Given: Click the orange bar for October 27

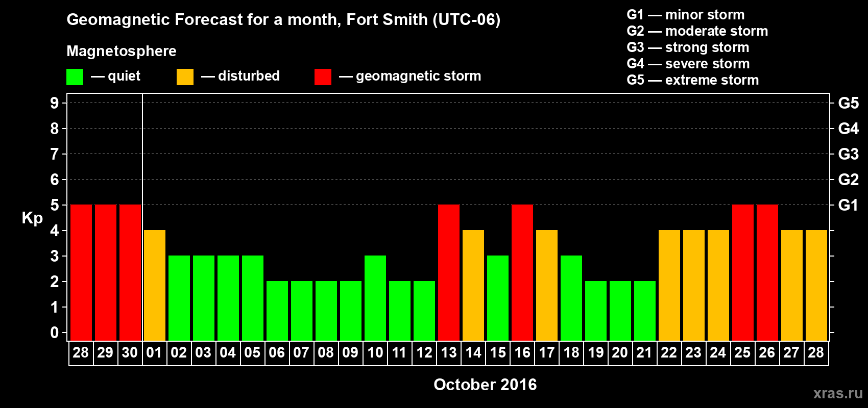Looking at the screenshot, I should click(x=792, y=286).
